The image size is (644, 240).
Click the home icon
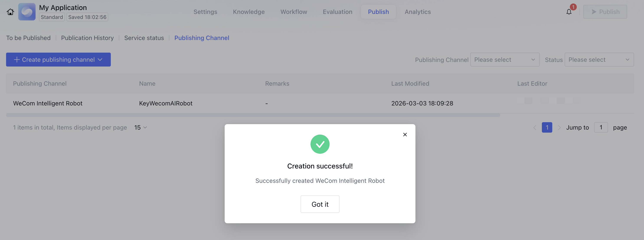(10, 12)
